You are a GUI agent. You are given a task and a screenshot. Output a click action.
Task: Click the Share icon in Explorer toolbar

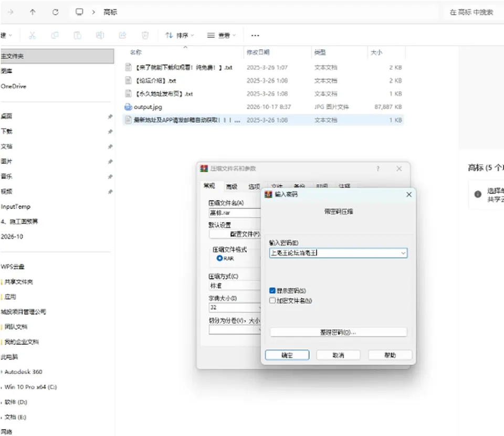[x=122, y=35]
